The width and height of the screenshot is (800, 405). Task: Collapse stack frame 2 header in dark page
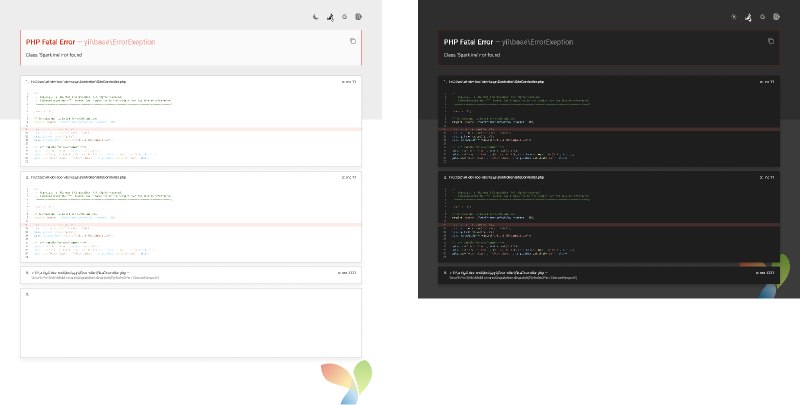click(x=609, y=178)
